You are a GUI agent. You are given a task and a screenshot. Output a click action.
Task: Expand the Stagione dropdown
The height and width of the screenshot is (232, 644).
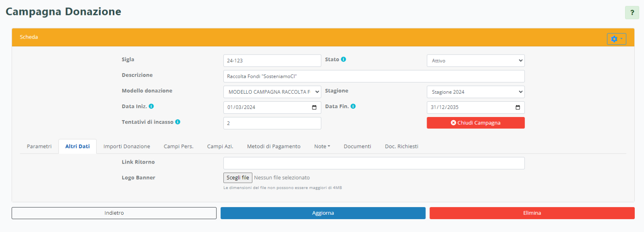(475, 92)
